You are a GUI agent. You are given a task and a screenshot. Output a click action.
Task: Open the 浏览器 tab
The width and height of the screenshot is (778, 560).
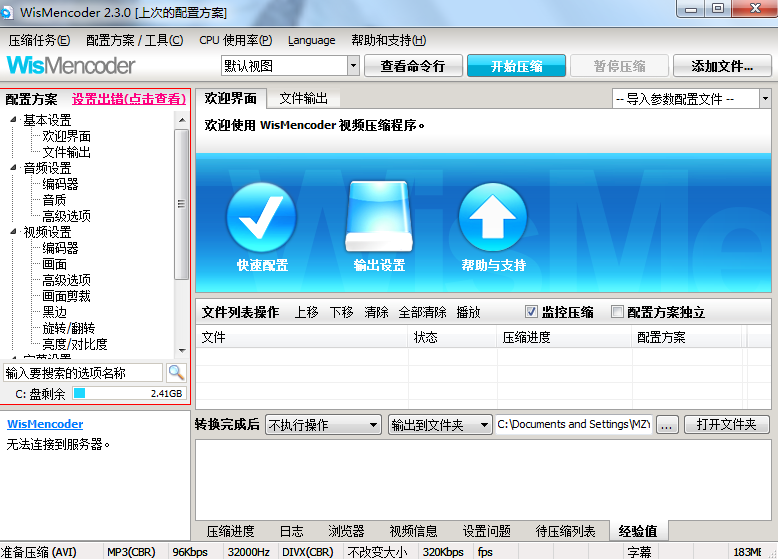click(346, 531)
